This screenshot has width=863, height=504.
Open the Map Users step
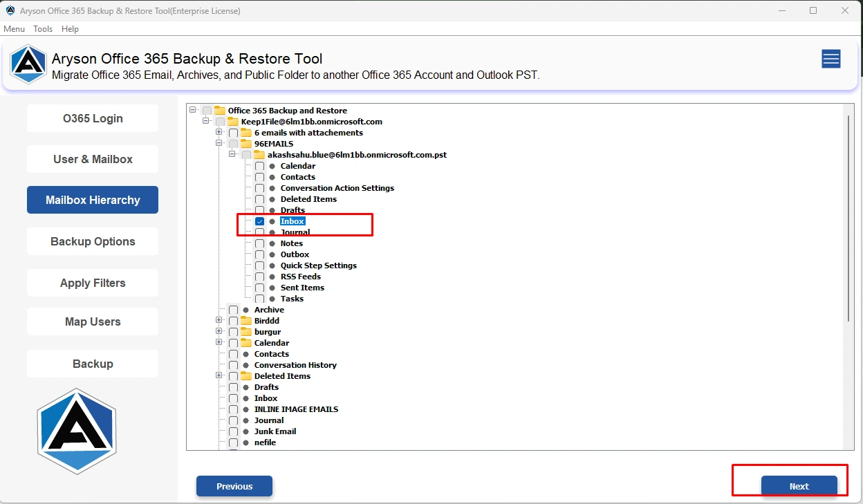pyautogui.click(x=93, y=321)
